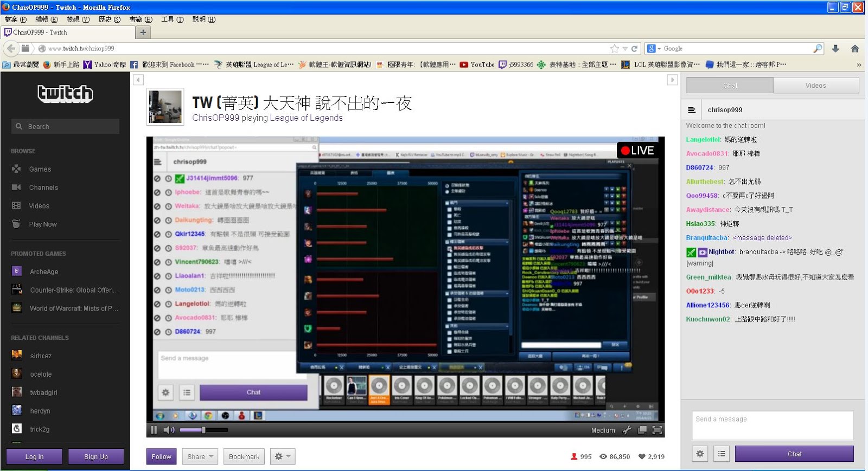Bookmark this page with star

pos(615,48)
